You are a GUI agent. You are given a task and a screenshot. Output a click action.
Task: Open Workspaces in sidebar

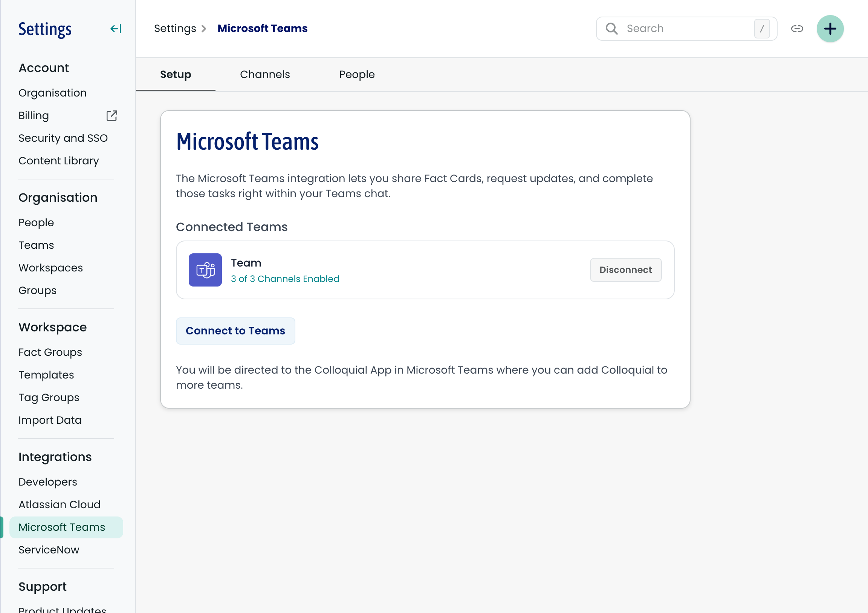point(50,268)
